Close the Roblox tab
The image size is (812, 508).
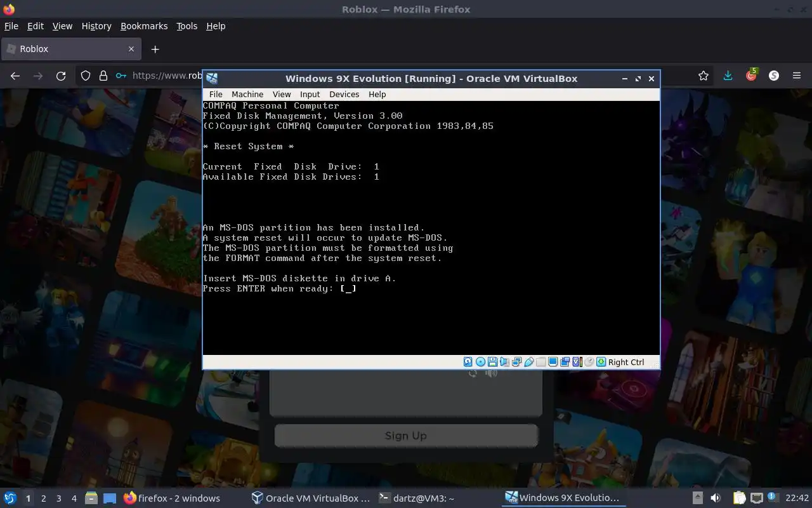131,49
